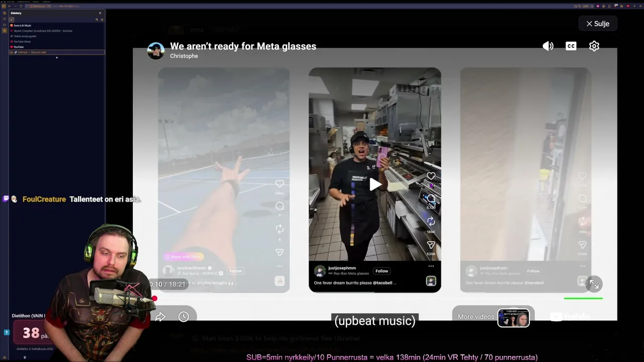Click the FoulCreature chat username
Screen dimensions: 644x362
[44, 199]
